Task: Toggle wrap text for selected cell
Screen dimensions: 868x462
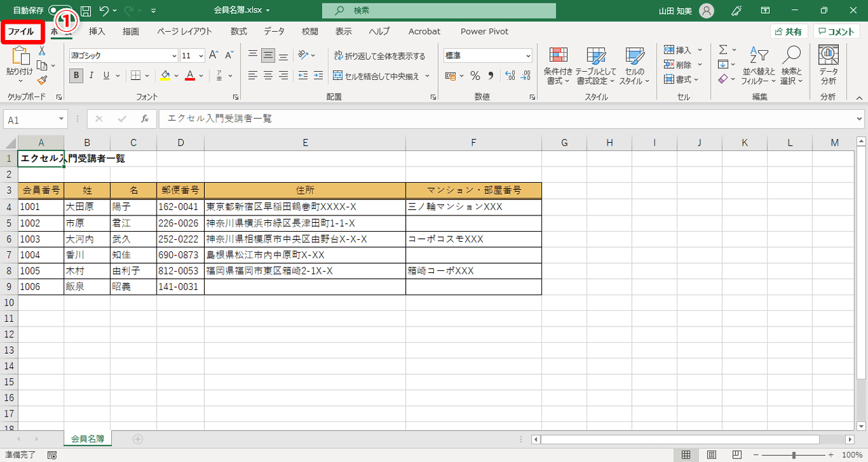Action: pos(377,55)
